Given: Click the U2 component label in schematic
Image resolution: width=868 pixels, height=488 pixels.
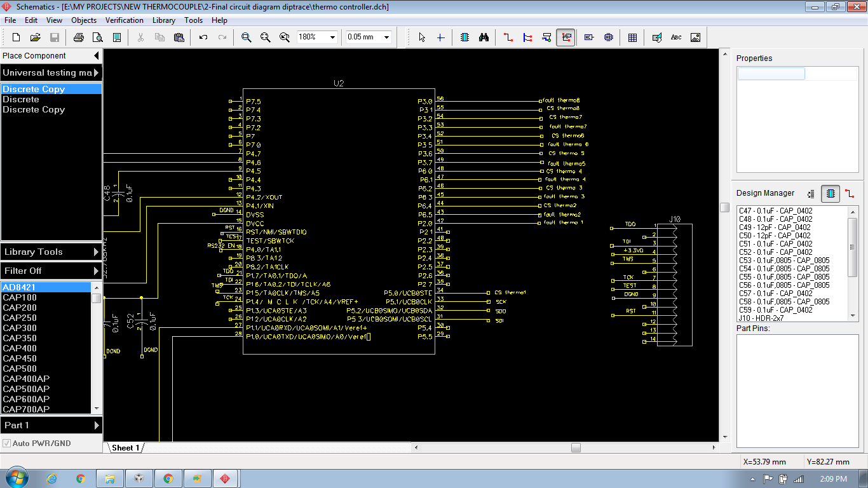Looking at the screenshot, I should click(x=339, y=83).
